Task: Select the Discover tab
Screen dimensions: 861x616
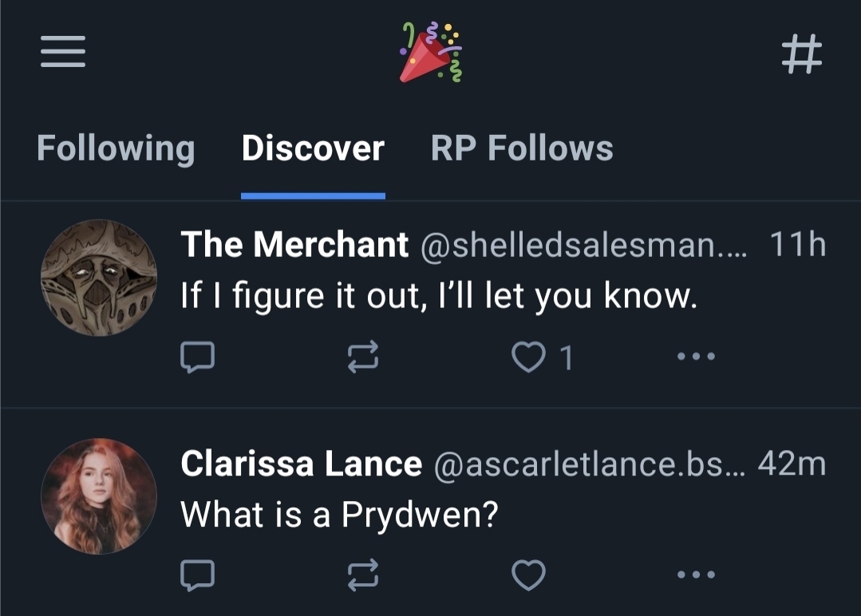Action: [x=313, y=148]
